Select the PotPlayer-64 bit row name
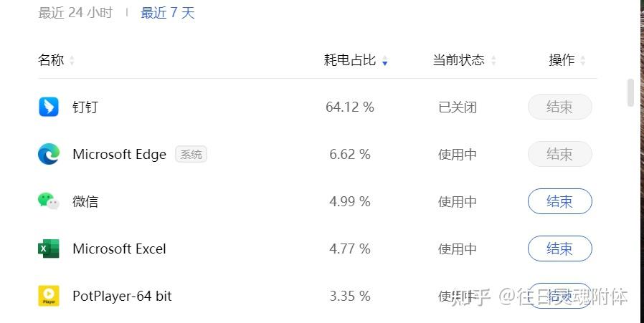The height and width of the screenshot is (323, 644). pos(122,296)
